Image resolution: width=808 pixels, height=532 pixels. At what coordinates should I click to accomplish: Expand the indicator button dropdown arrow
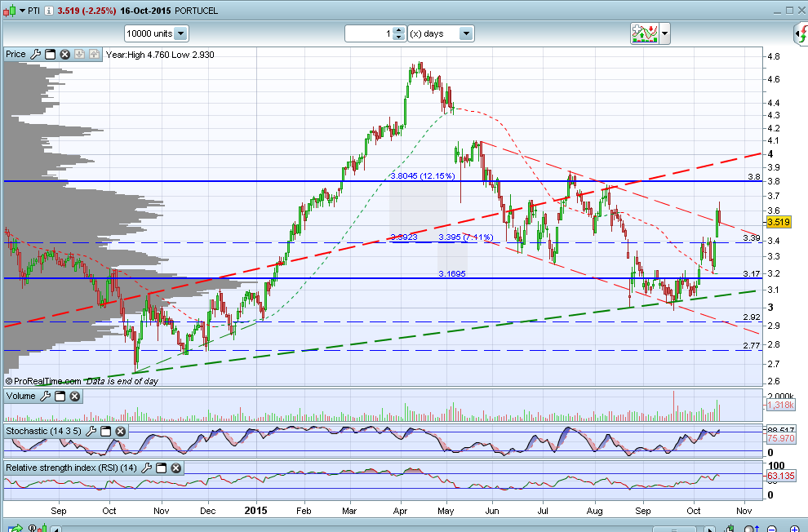coord(664,34)
